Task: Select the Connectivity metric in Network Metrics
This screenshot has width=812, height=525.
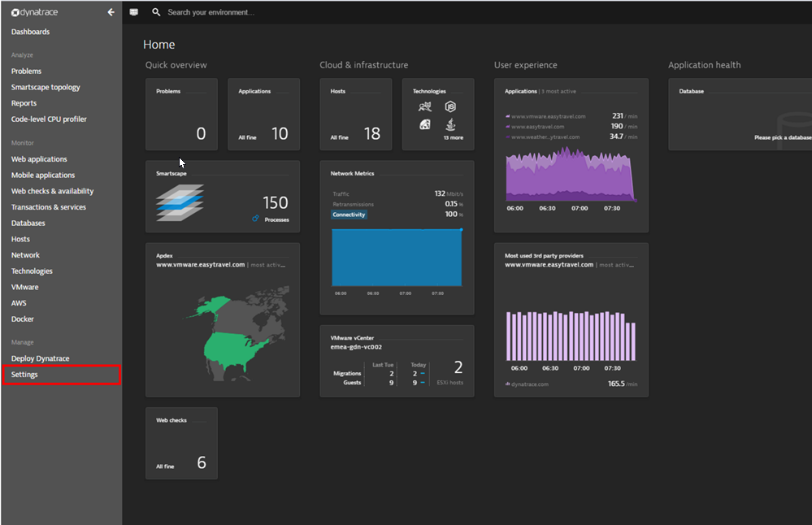Action: [x=349, y=215]
